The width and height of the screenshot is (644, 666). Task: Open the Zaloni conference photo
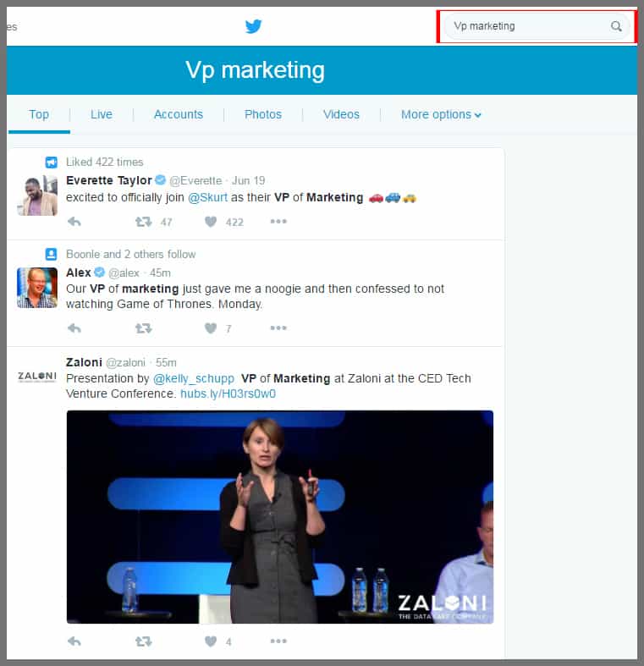coord(279,516)
